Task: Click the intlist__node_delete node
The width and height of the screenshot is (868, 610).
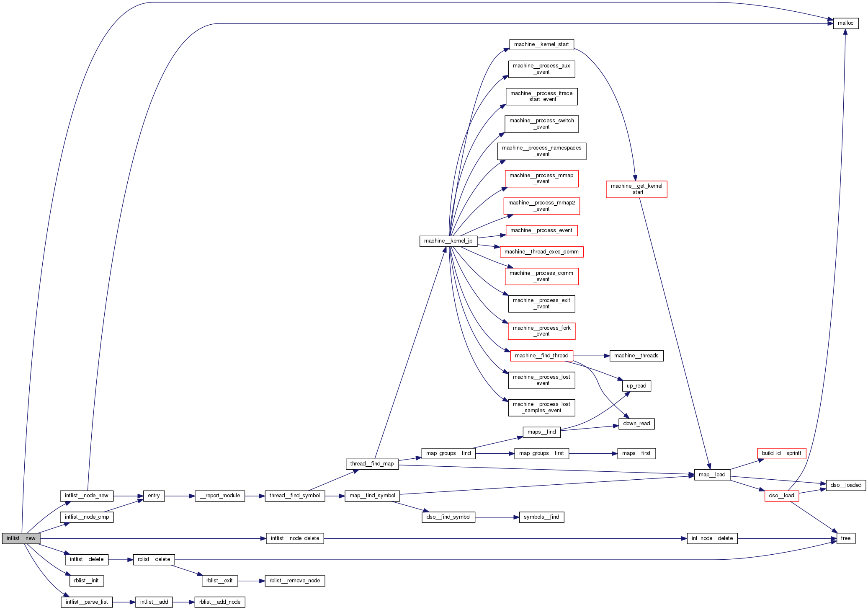Action: pos(295,538)
